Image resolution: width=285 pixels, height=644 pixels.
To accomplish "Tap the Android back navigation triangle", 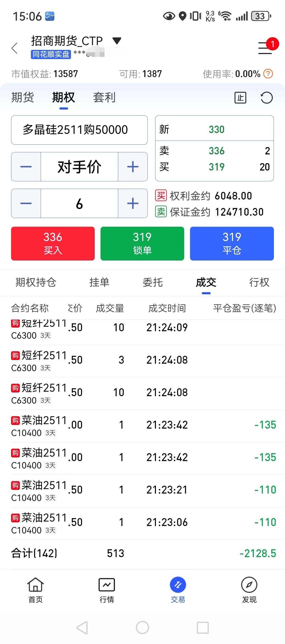I will coord(82,628).
